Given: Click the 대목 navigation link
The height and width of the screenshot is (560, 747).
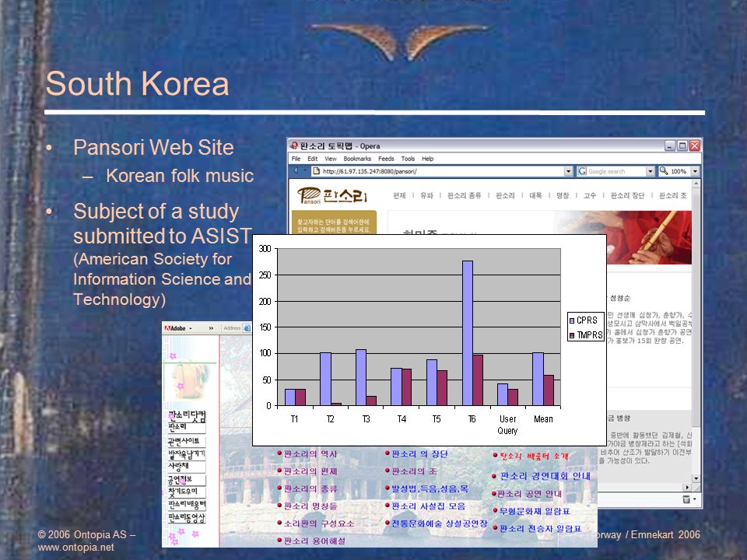Looking at the screenshot, I should [535, 195].
